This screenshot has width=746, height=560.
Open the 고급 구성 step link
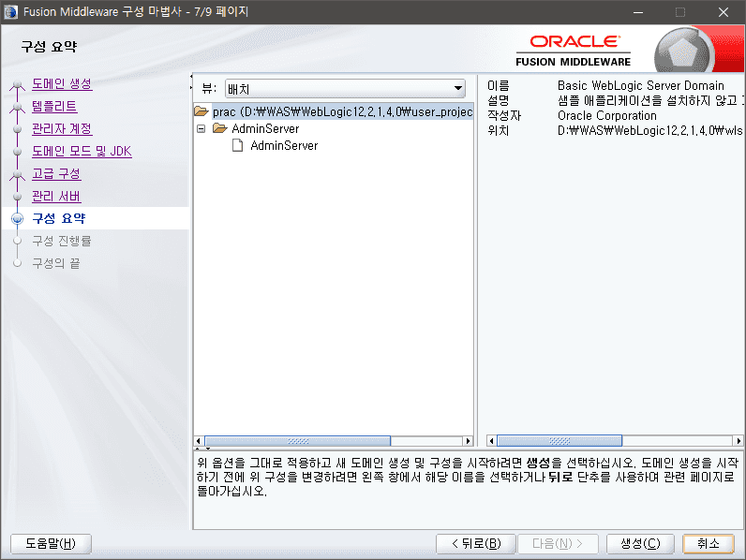pyautogui.click(x=56, y=174)
